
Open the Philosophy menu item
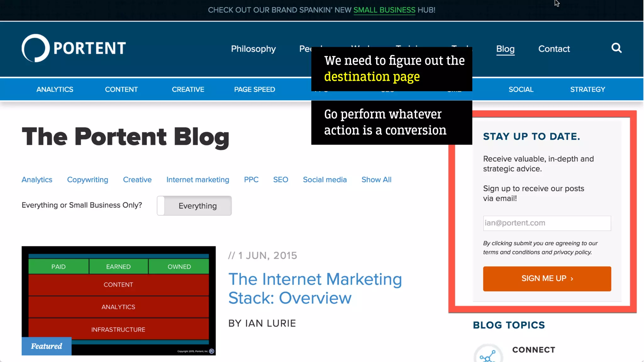[x=253, y=49]
